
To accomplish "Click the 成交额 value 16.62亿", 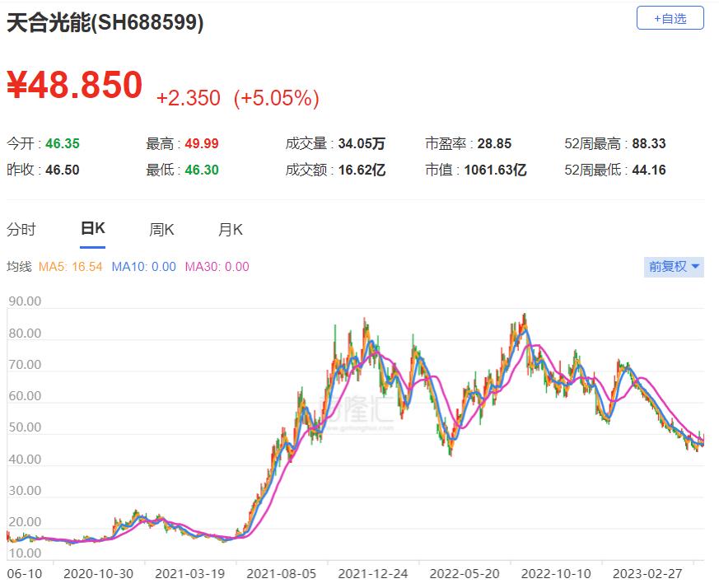I will click(x=362, y=170).
